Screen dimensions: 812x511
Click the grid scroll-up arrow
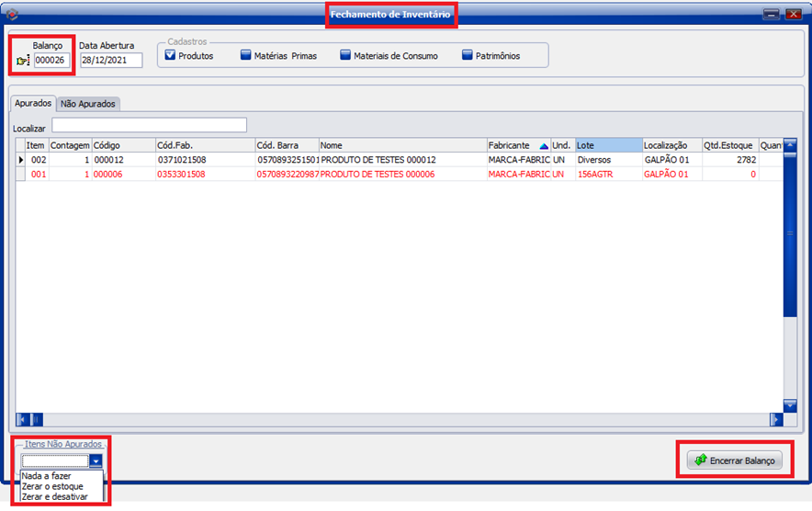click(789, 144)
